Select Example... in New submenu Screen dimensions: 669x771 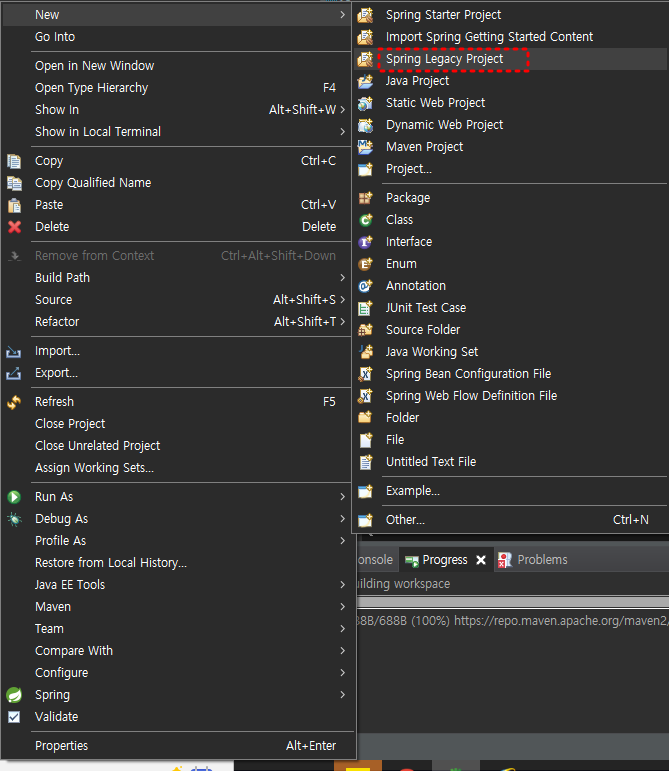[x=510, y=491]
